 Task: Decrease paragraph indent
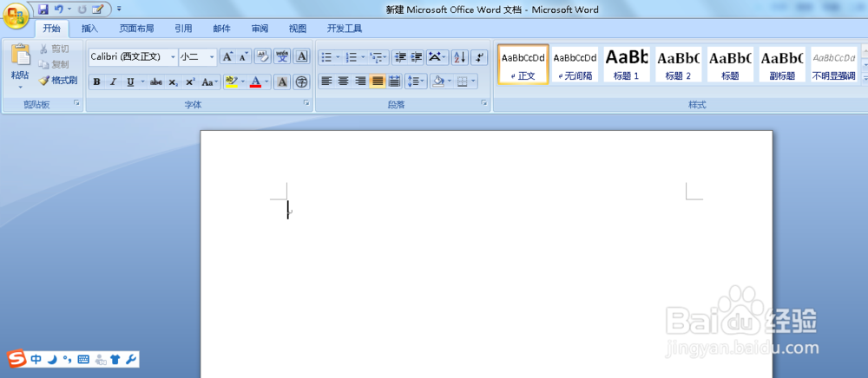pos(400,57)
